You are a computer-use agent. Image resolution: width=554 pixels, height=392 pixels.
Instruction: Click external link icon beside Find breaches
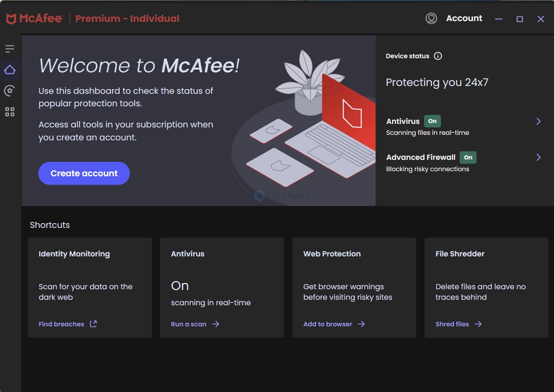coord(93,324)
